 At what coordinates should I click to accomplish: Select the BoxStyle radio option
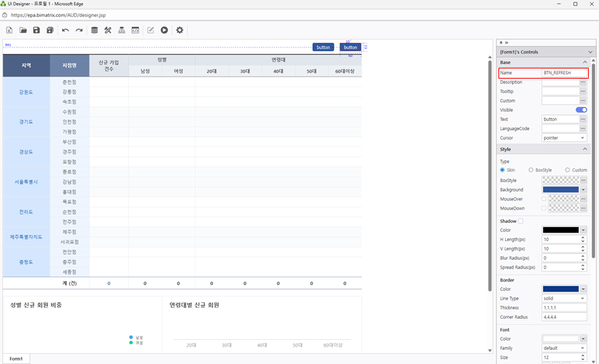[x=531, y=170]
